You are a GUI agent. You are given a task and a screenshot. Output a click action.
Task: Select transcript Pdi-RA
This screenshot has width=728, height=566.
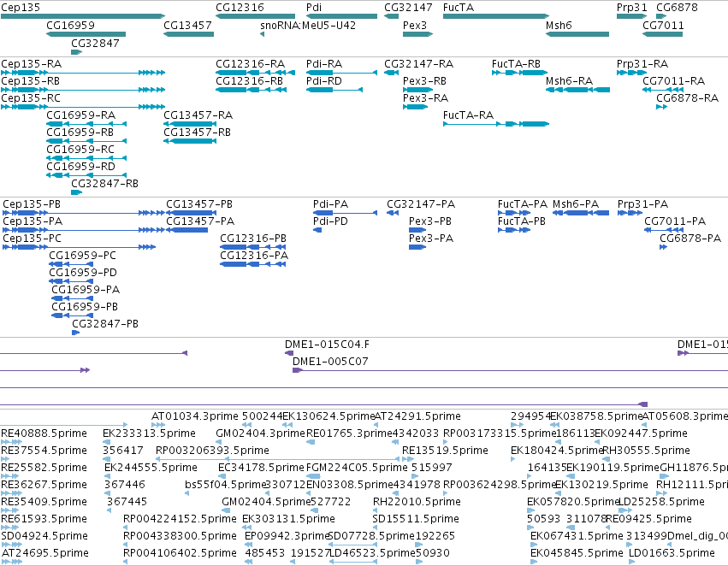tap(324, 64)
